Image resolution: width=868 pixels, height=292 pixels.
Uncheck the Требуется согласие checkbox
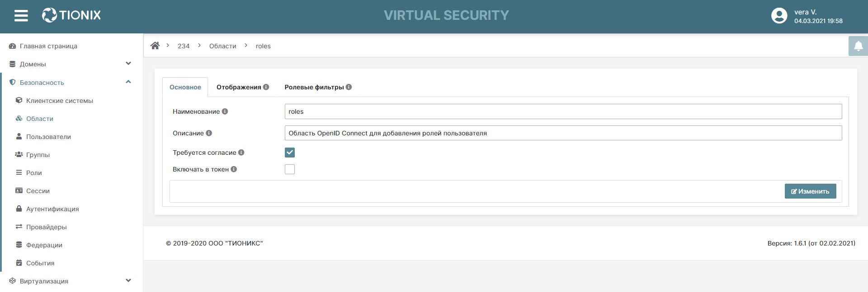pyautogui.click(x=290, y=153)
